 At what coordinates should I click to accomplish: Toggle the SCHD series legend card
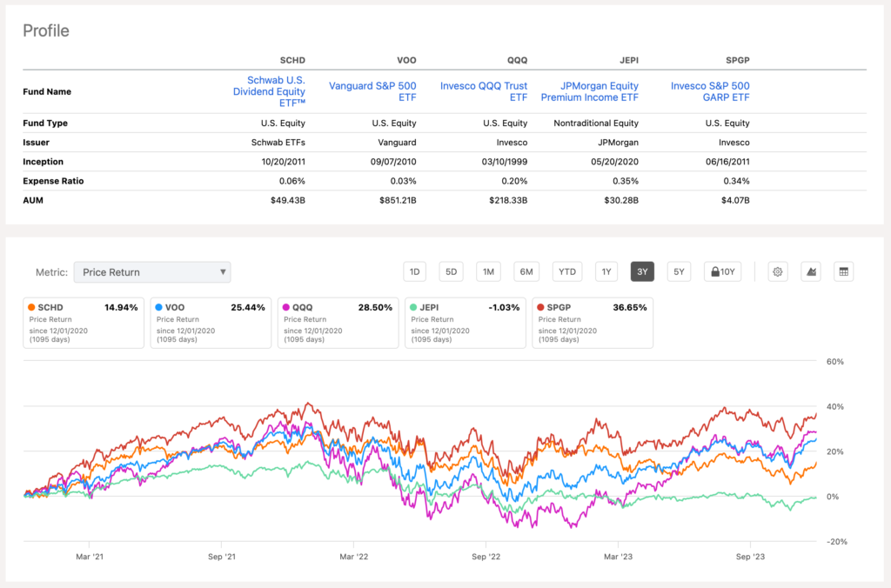(x=84, y=323)
